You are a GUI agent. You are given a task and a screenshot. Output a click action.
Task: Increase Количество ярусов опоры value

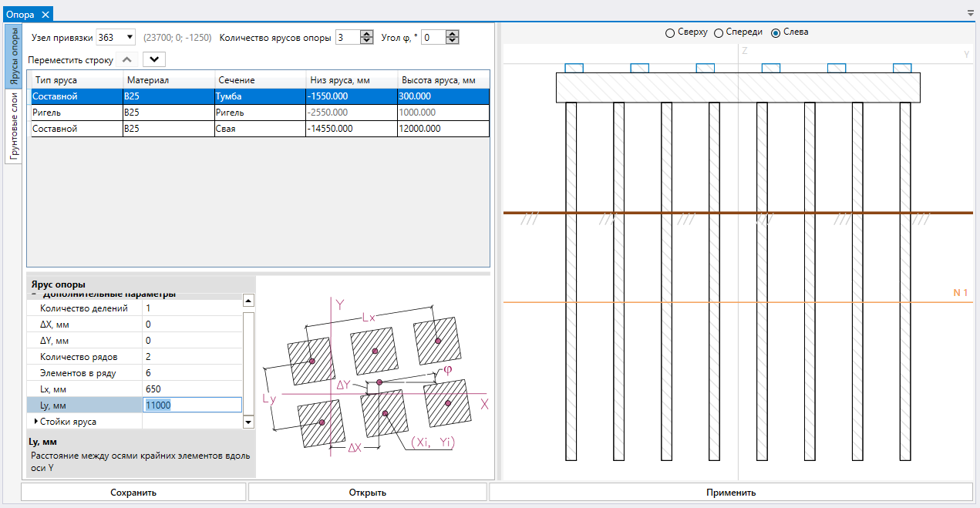tap(366, 34)
